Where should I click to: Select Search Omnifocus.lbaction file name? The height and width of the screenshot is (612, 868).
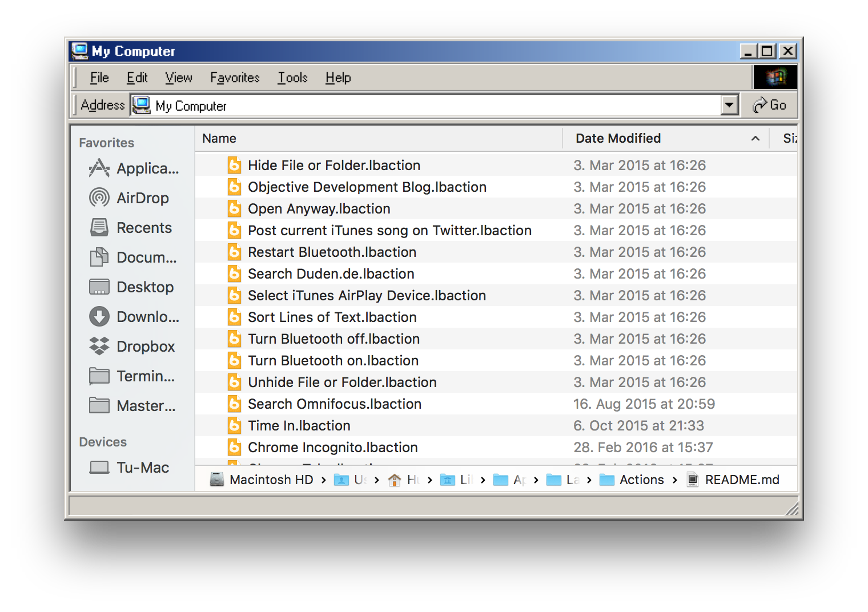(x=335, y=404)
